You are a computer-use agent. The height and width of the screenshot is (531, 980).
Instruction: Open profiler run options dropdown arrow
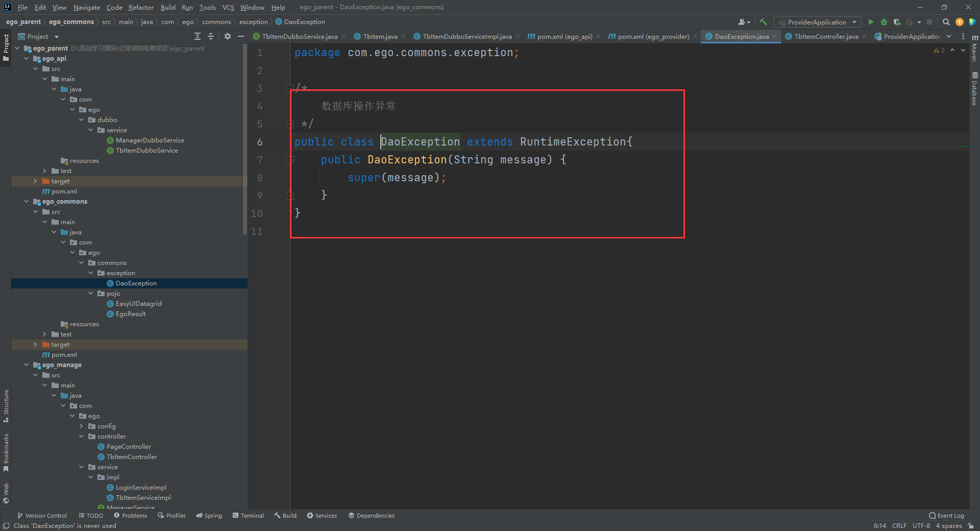point(919,22)
